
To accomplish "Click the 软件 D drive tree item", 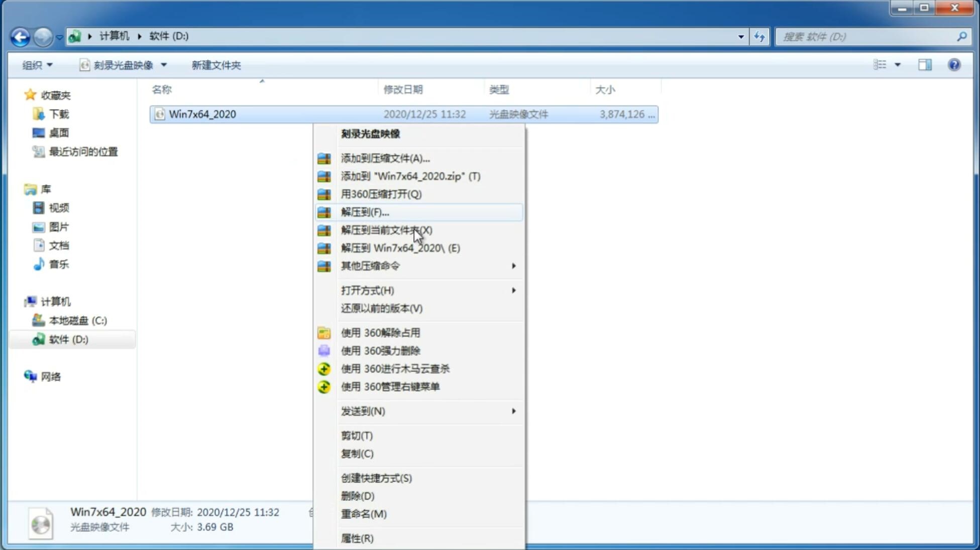I will (x=67, y=339).
